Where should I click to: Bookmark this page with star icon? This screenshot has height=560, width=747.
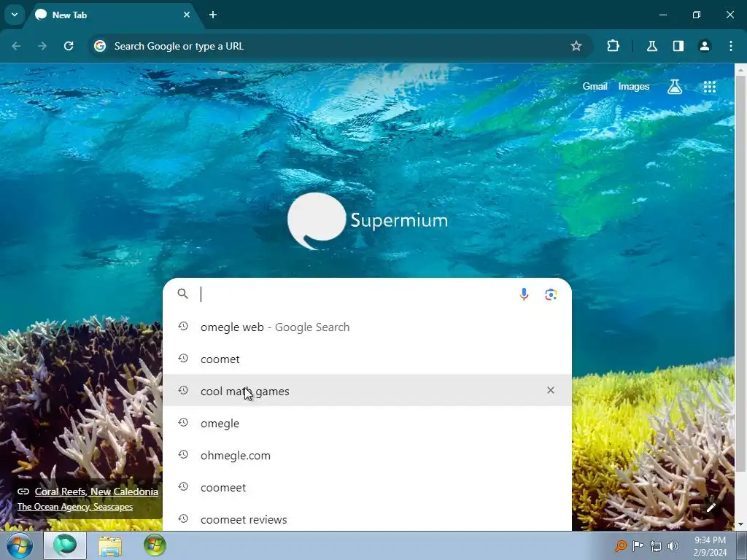tap(576, 46)
